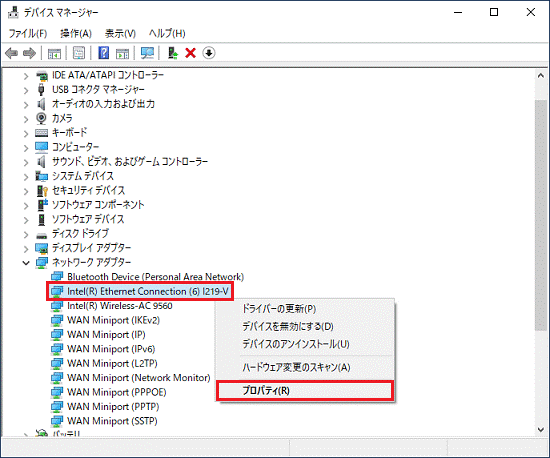Image resolution: width=550 pixels, height=458 pixels.
Task: Click the Intel Wireless-AC 9560 icon
Action: tap(57, 306)
